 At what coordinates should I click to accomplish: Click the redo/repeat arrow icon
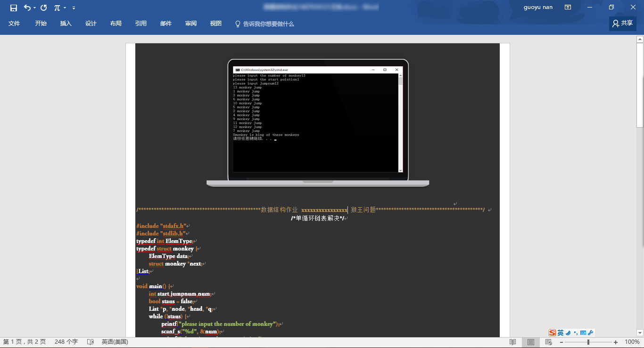(x=44, y=8)
